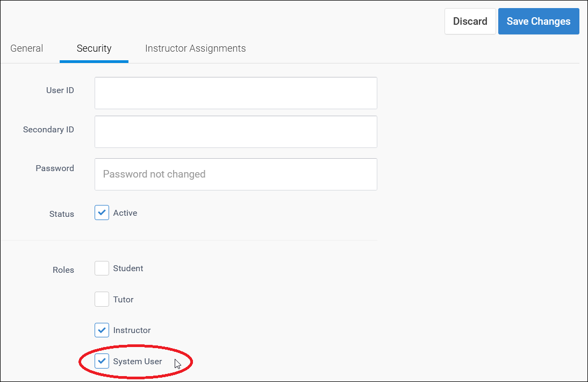
Task: Click the Instructor role label
Action: click(x=132, y=330)
